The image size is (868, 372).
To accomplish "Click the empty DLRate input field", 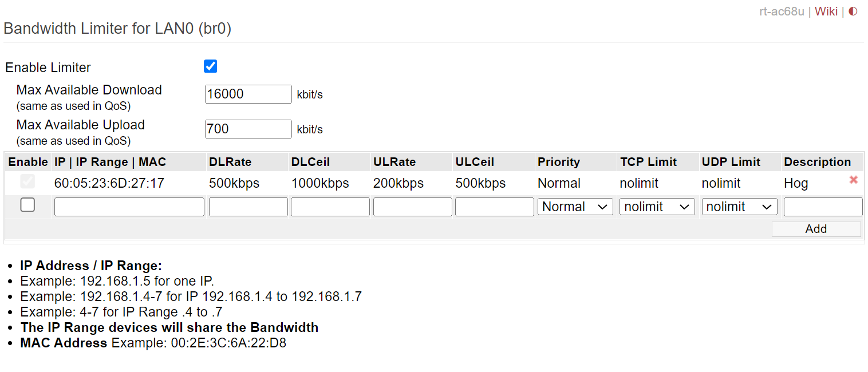I will pos(248,207).
